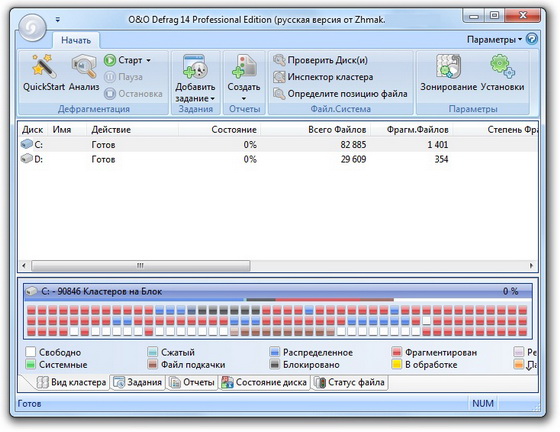
Task: Click Определите позицию файла icon
Action: (x=279, y=94)
